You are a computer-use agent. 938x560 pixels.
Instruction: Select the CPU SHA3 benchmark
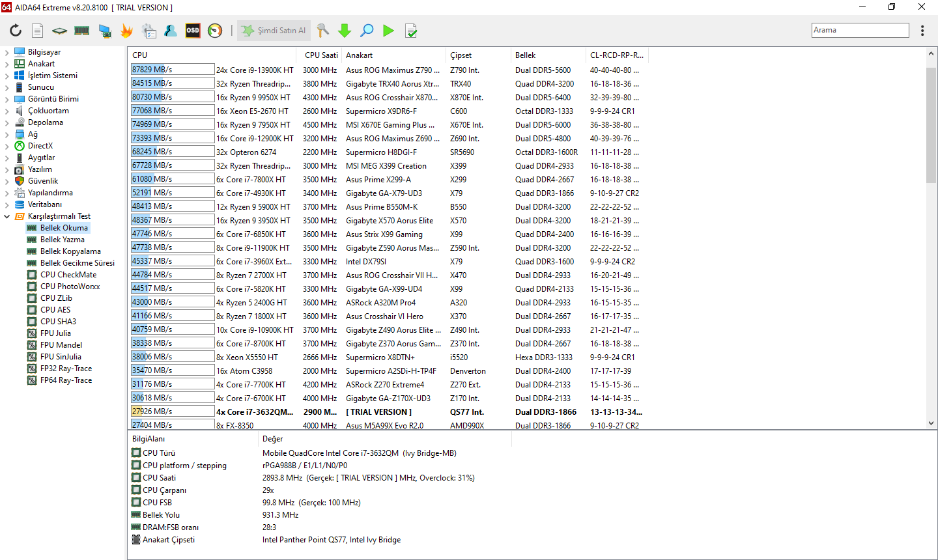click(58, 322)
